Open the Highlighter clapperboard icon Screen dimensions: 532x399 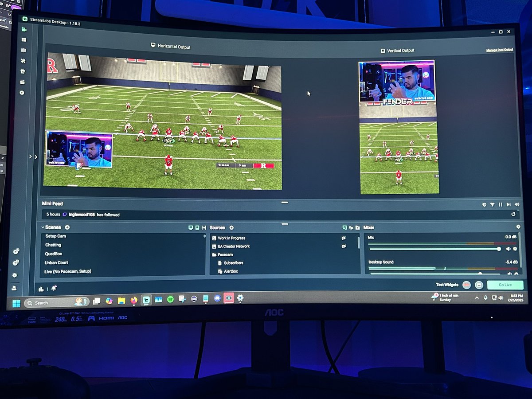22,82
